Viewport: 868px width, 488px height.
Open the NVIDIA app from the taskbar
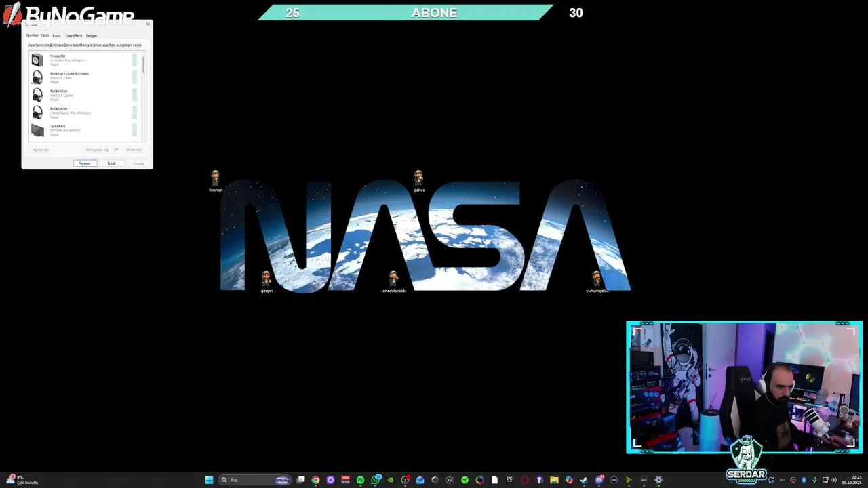point(390,480)
